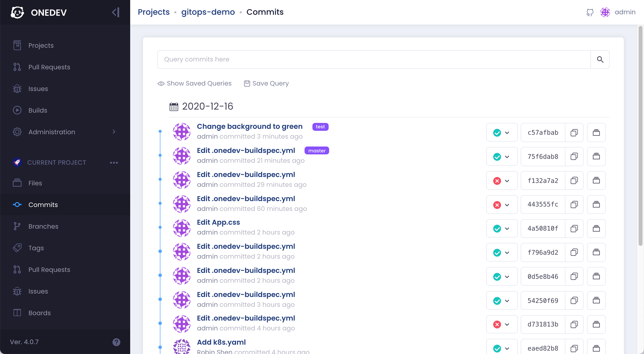This screenshot has height=354, width=644.
Task: Browse files at commit 75f6dab8
Action: [596, 157]
